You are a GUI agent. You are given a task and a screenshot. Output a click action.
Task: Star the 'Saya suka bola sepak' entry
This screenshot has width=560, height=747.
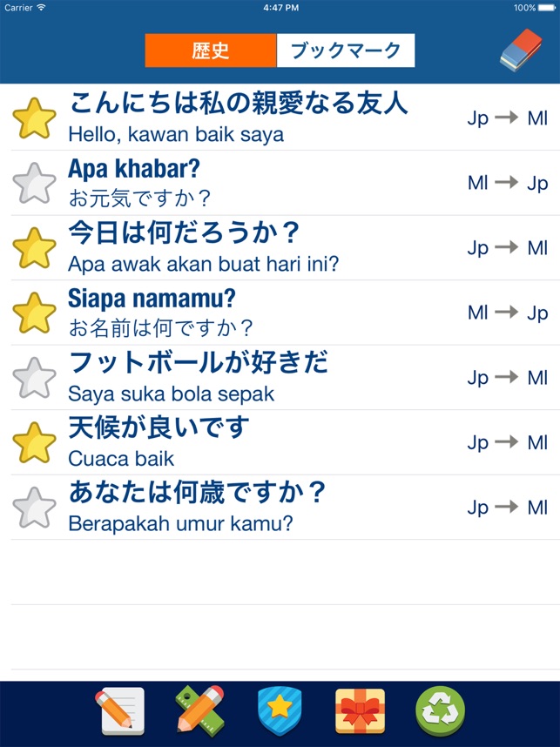click(x=34, y=376)
